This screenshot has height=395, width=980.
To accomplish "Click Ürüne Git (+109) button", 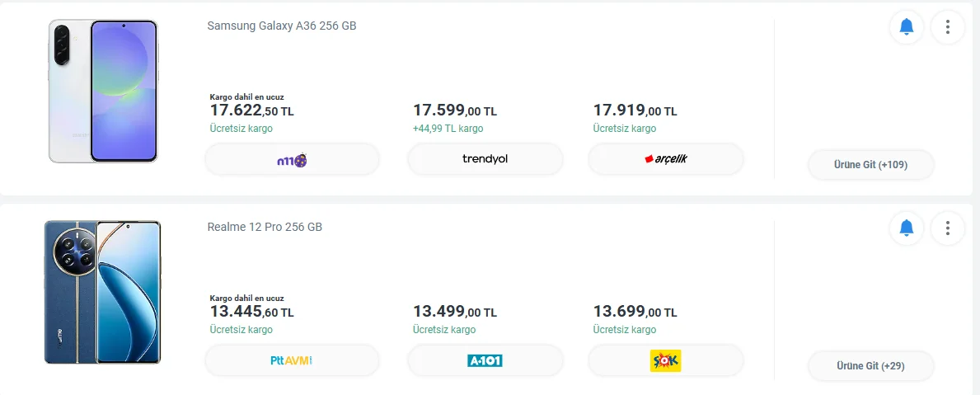I will point(871,165).
